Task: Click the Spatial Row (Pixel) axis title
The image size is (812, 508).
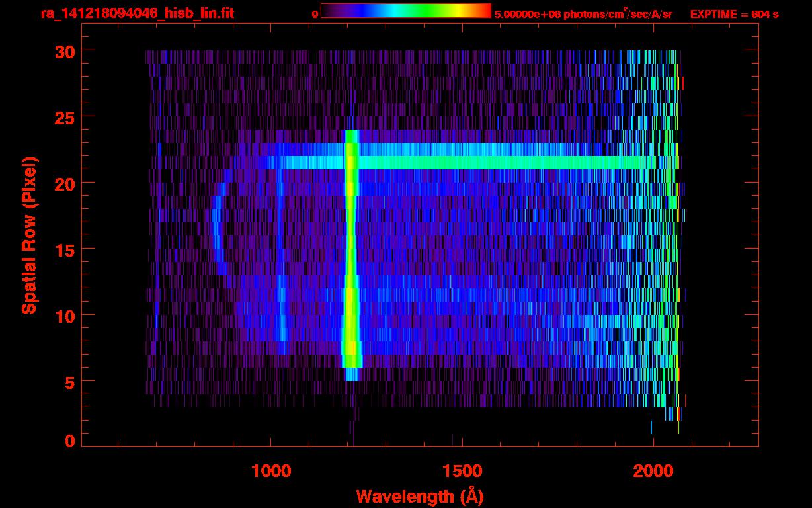Action: click(x=29, y=235)
